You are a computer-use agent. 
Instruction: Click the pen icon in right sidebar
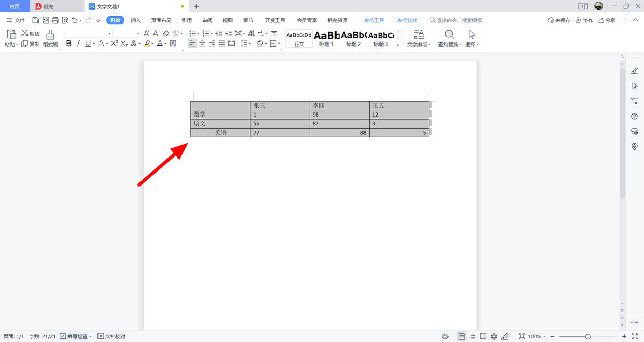pos(634,71)
